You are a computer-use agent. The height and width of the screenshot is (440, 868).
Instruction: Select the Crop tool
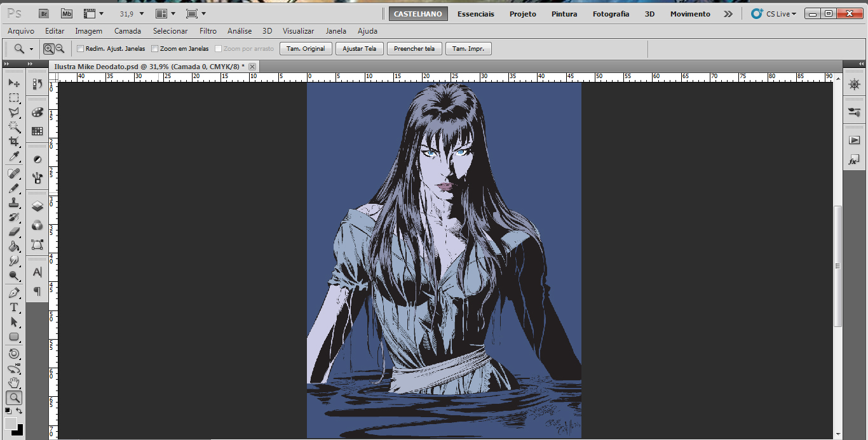pyautogui.click(x=13, y=142)
